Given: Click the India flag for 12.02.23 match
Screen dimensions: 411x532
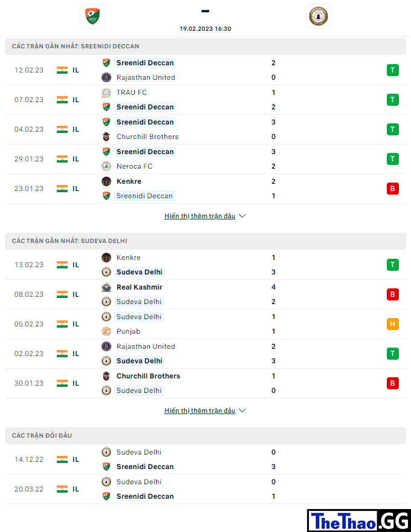Looking at the screenshot, I should pos(62,70).
